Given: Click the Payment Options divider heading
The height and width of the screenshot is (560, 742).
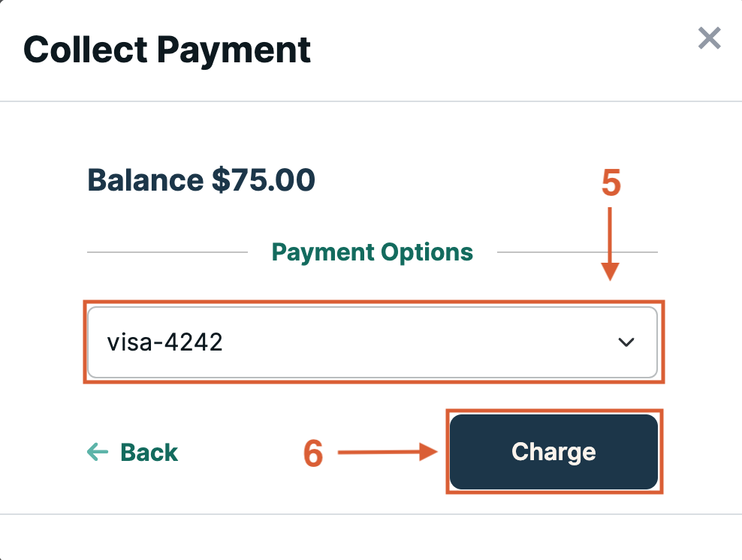Looking at the screenshot, I should [372, 252].
